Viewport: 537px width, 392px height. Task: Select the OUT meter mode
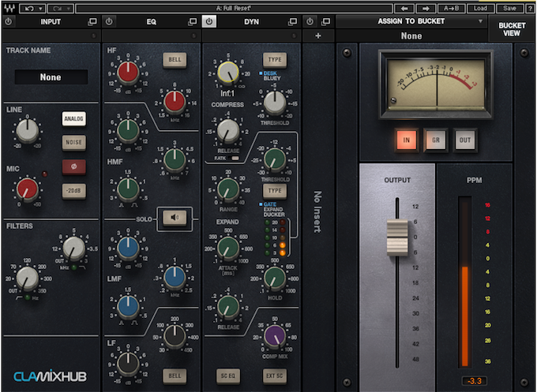[x=464, y=140]
